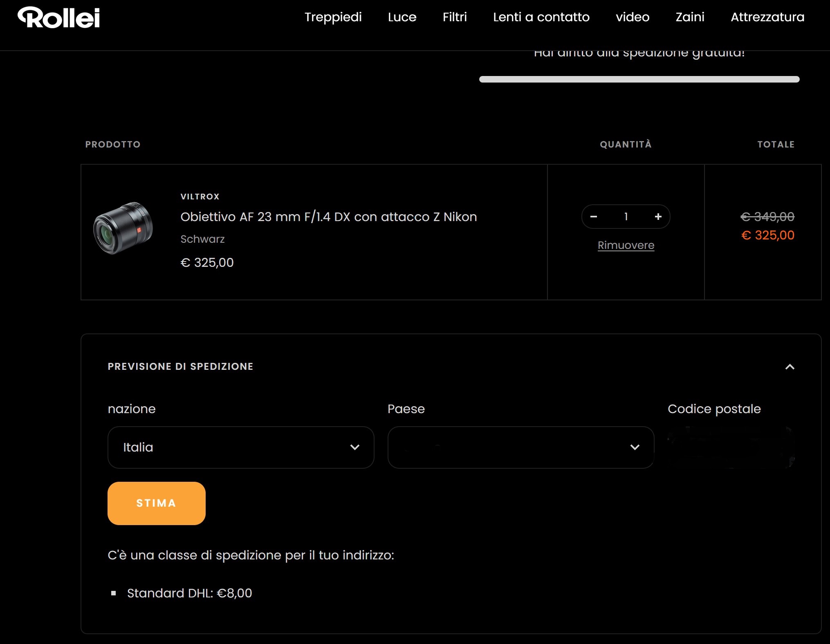Click the PREVISIONE DI SPEDIZIONE heading
The height and width of the screenshot is (644, 830).
[x=180, y=367]
